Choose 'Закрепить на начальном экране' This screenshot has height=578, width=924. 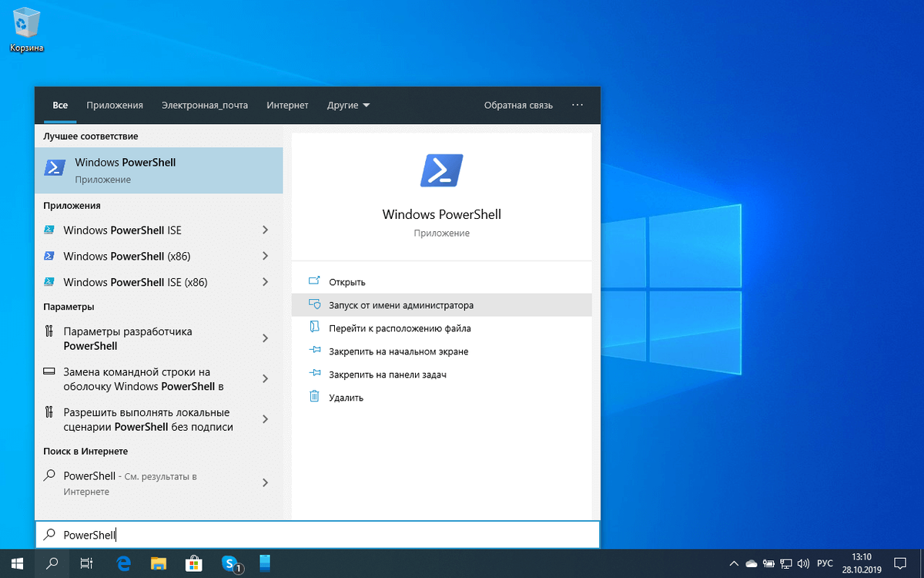[x=442, y=351]
